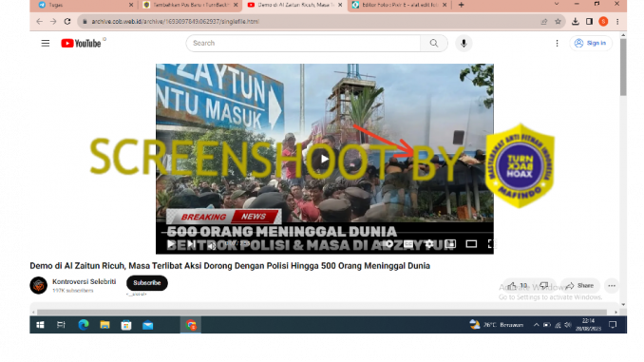
Task: Open Windows Start menu
Action: point(40,325)
